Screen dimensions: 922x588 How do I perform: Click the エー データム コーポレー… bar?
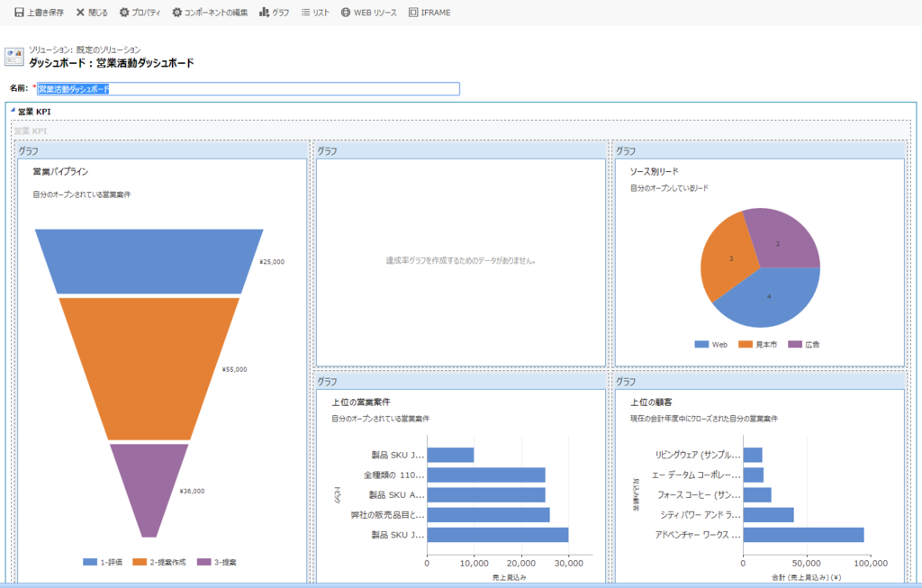point(754,475)
